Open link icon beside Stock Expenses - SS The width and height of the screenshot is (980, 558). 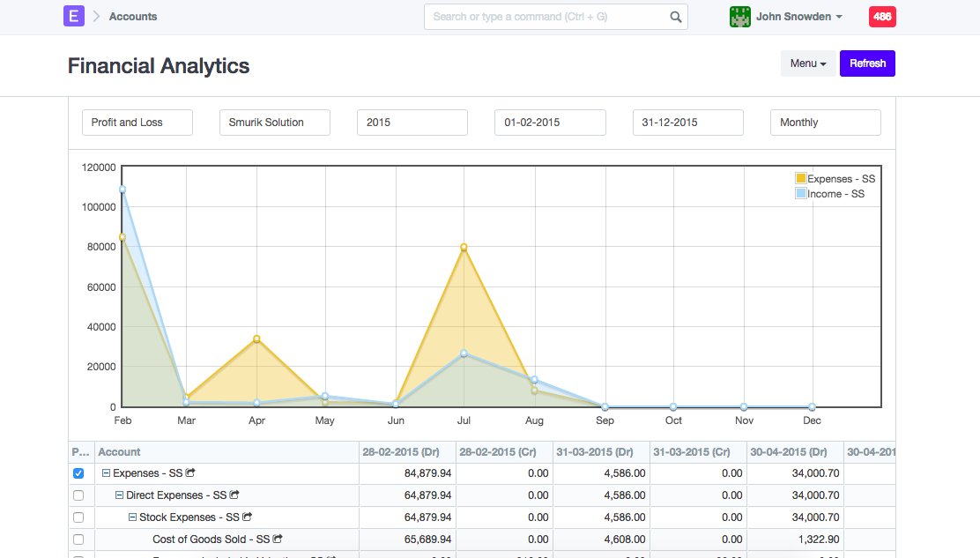coord(247,517)
